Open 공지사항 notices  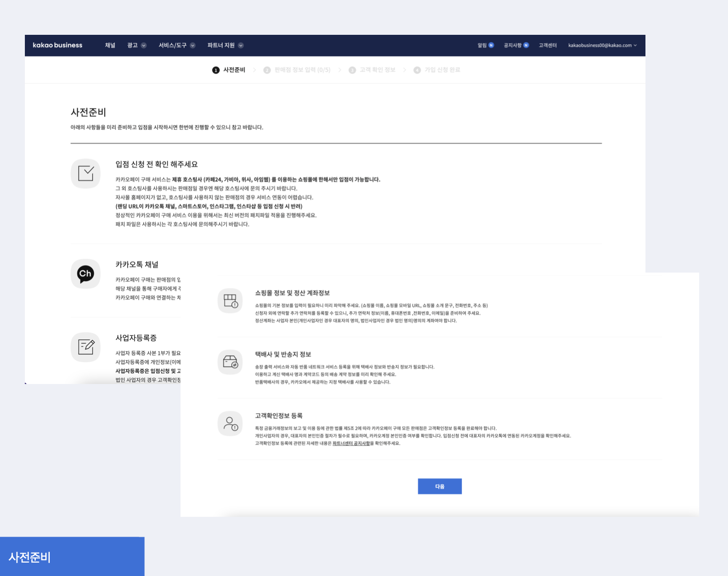coord(513,45)
